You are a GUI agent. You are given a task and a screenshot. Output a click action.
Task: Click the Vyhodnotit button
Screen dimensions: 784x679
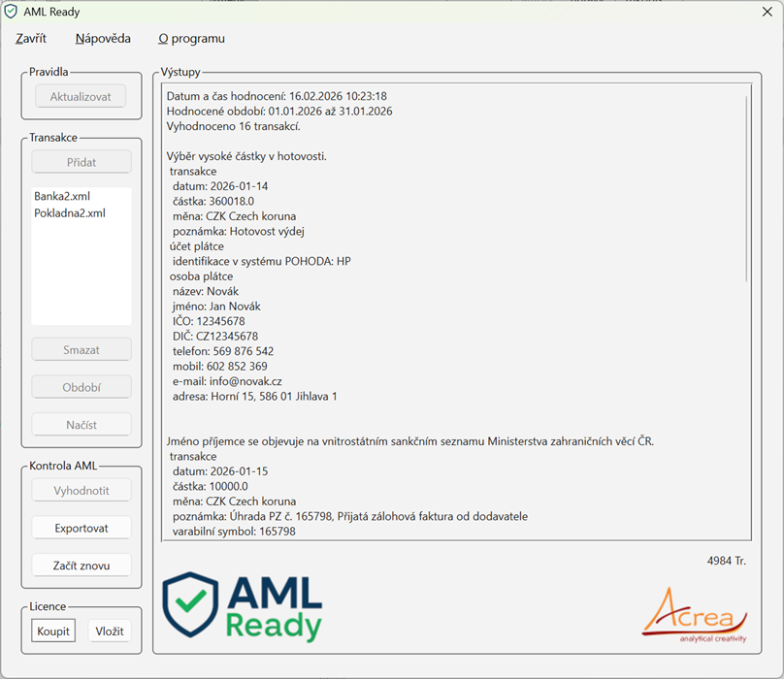click(x=81, y=491)
